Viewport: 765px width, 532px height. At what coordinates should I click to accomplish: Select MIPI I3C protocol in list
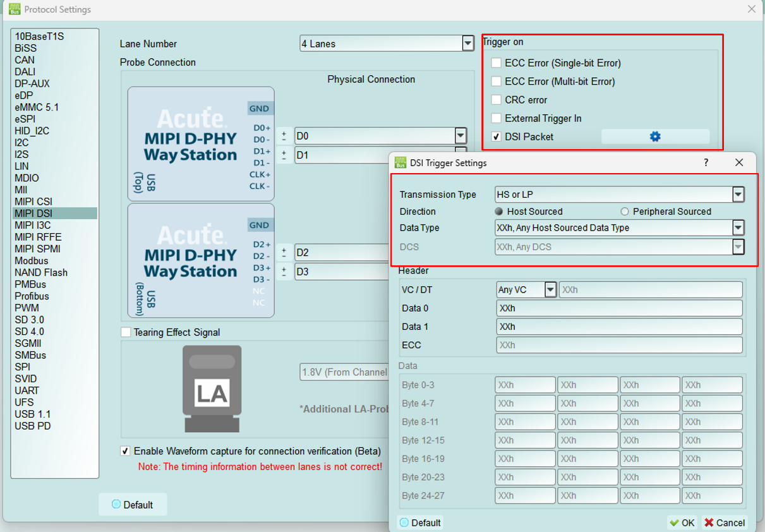(33, 226)
